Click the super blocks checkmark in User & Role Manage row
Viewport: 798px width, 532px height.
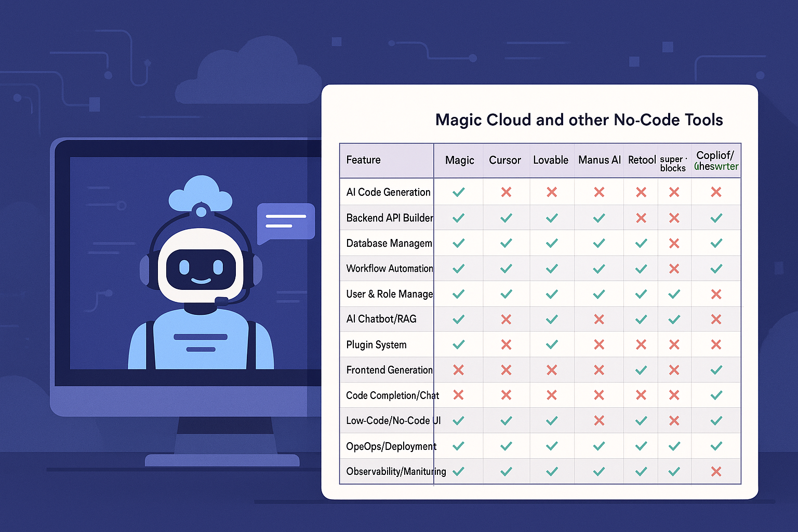(674, 294)
